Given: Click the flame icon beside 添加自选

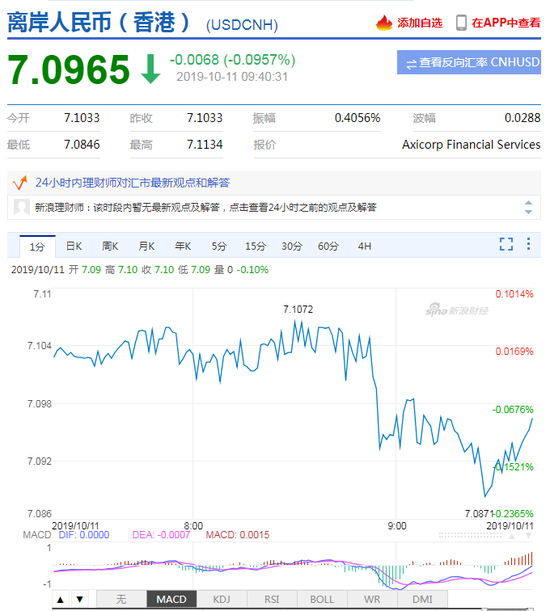Looking at the screenshot, I should pyautogui.click(x=384, y=23).
